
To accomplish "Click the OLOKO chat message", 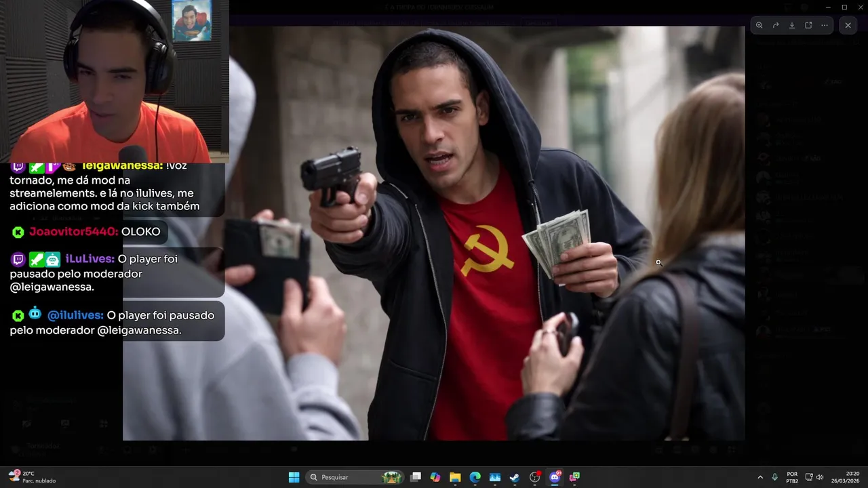I will pyautogui.click(x=141, y=232).
